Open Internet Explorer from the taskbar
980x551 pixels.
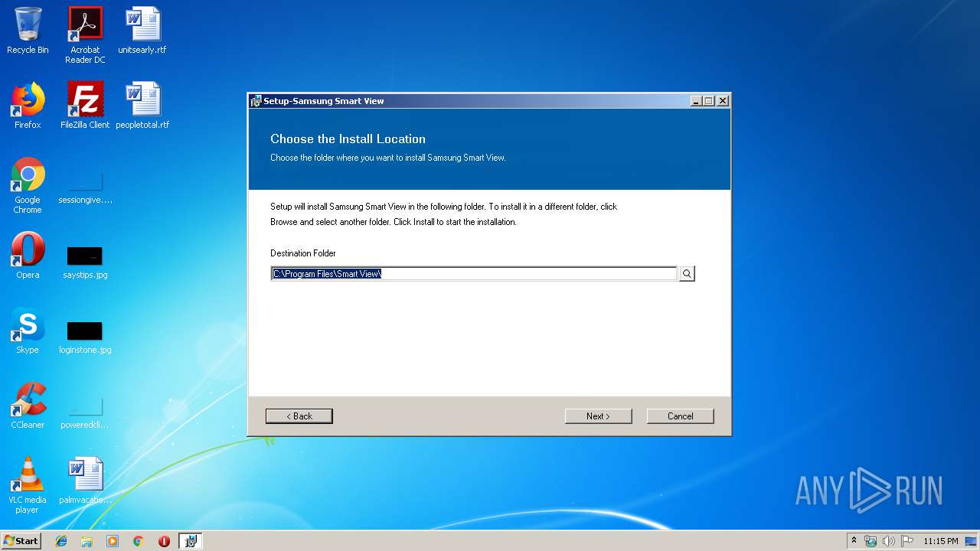[61, 541]
